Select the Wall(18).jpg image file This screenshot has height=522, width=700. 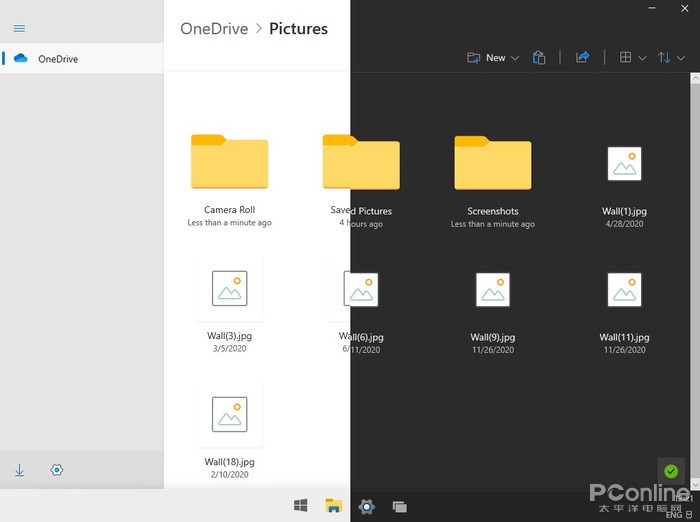coord(229,416)
